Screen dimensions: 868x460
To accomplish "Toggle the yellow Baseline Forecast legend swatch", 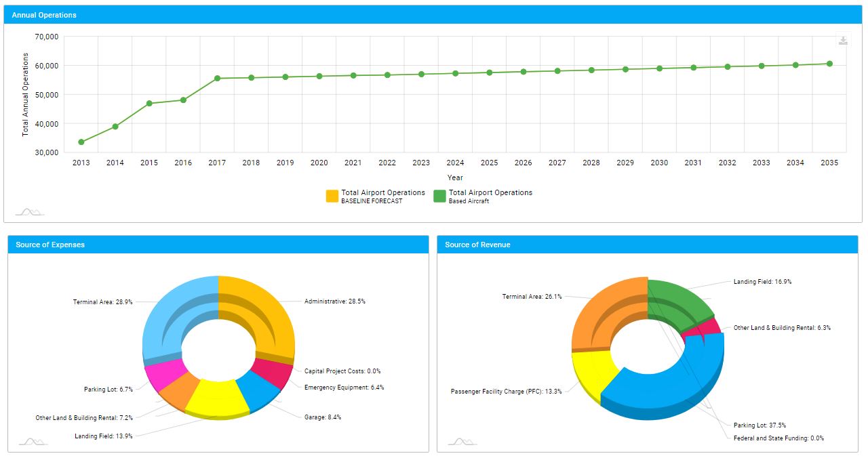I will 332,196.
